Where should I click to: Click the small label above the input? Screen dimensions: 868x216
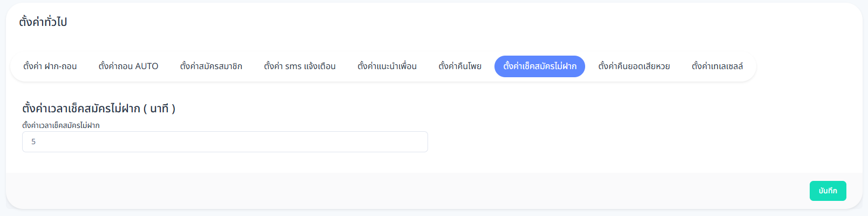[x=61, y=125]
